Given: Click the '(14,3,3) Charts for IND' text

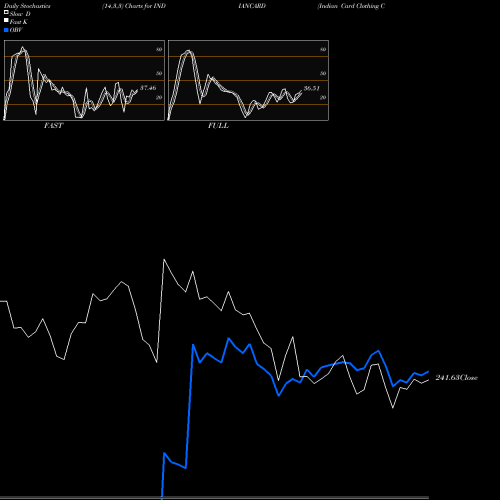Looking at the screenshot, I should [x=134, y=6].
